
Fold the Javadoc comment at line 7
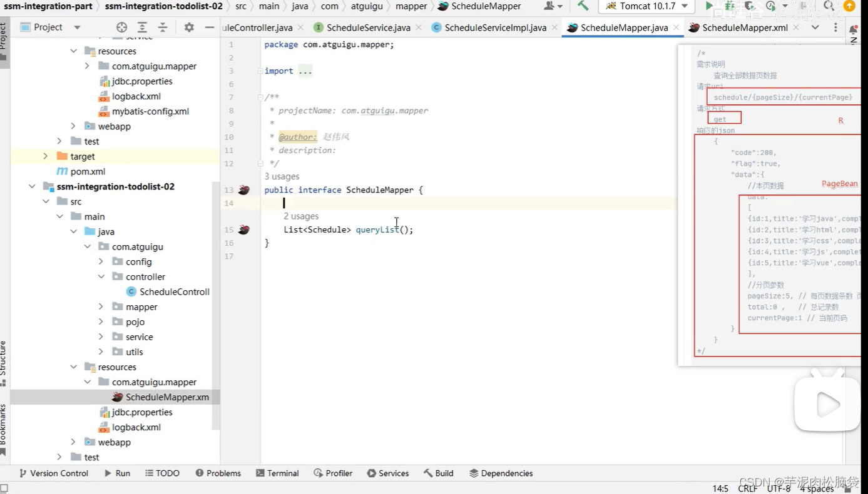click(x=260, y=98)
